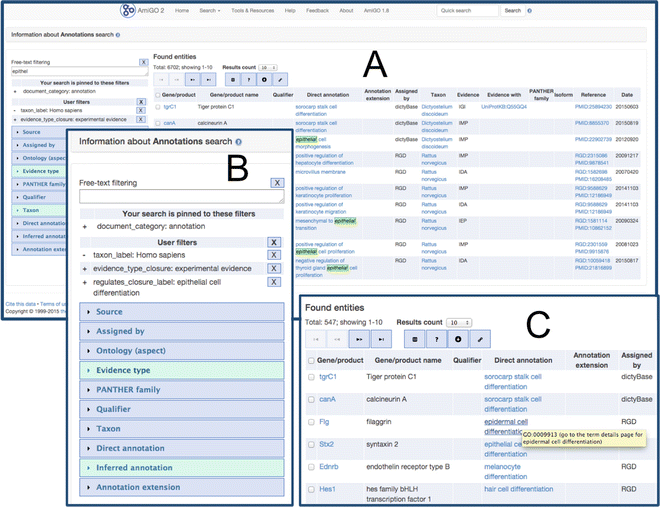Jump to last results page in panel C
This screenshot has height=507, width=660.
pos(381,339)
